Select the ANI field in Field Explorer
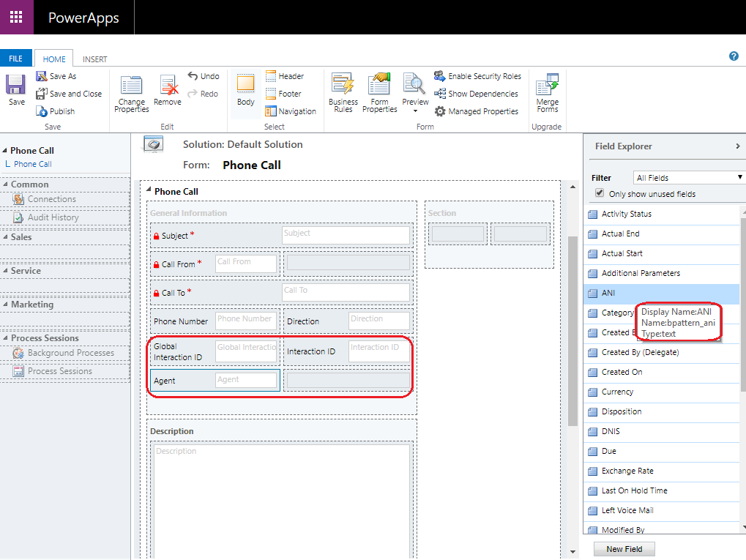This screenshot has height=560, width=746. click(662, 293)
